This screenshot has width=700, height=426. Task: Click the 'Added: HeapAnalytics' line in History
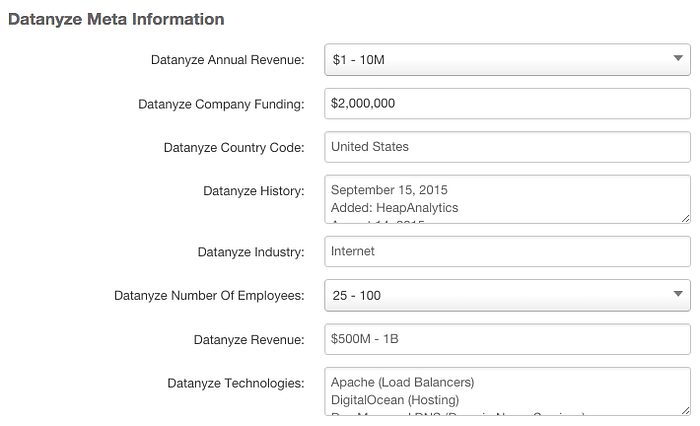click(x=394, y=208)
